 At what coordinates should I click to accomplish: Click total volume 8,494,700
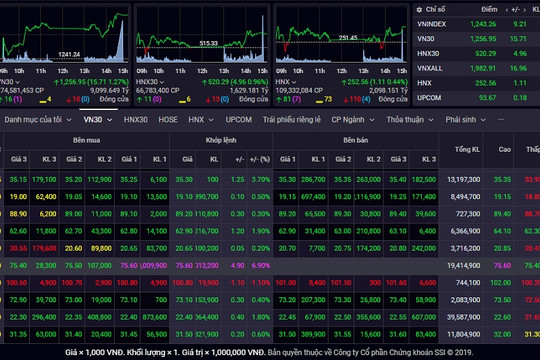(x=465, y=197)
